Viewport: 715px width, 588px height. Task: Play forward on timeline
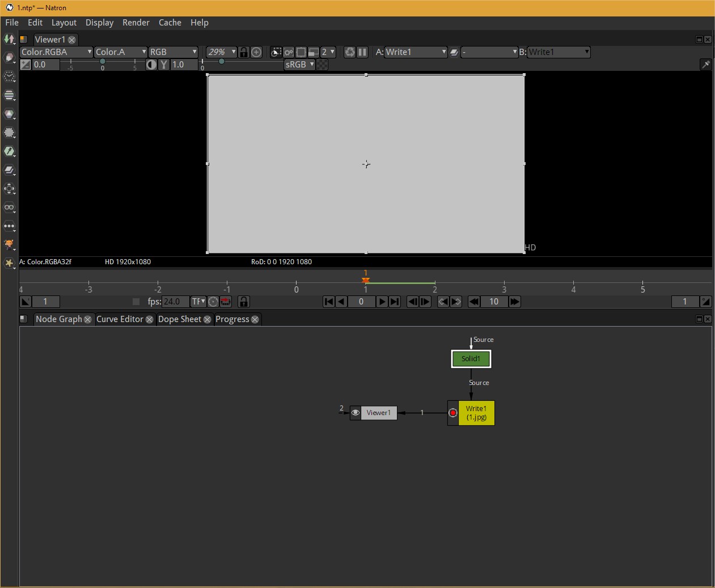(382, 302)
